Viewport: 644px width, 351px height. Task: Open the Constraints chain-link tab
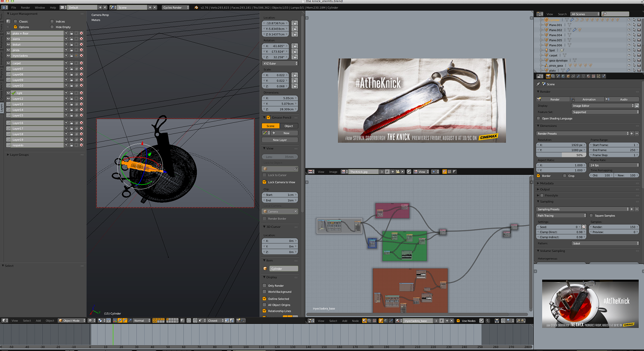coord(573,76)
